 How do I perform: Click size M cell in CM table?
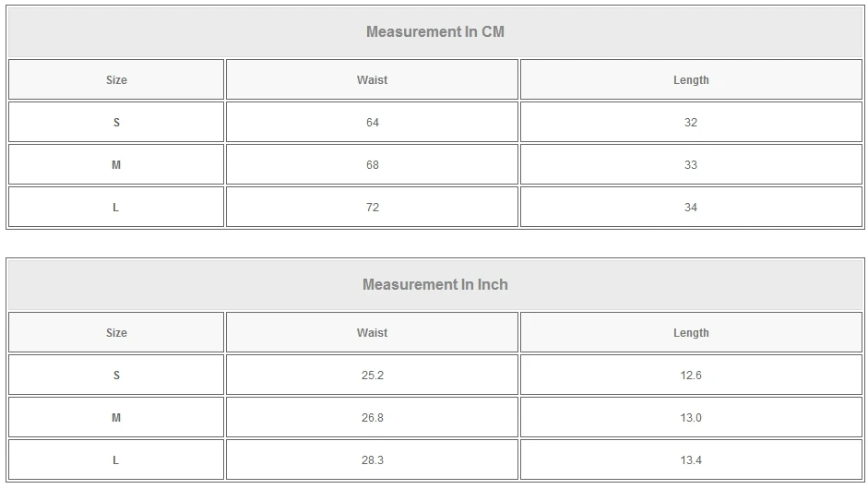point(116,165)
